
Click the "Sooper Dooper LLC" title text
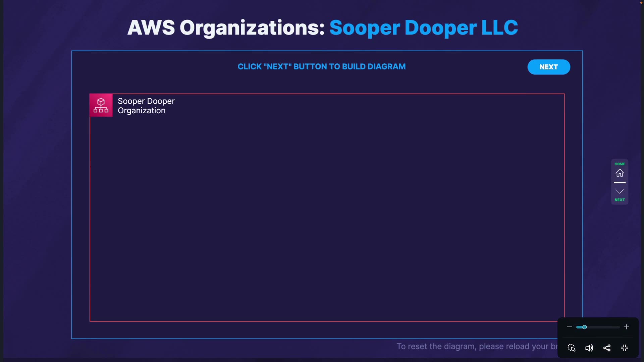pyautogui.click(x=423, y=27)
